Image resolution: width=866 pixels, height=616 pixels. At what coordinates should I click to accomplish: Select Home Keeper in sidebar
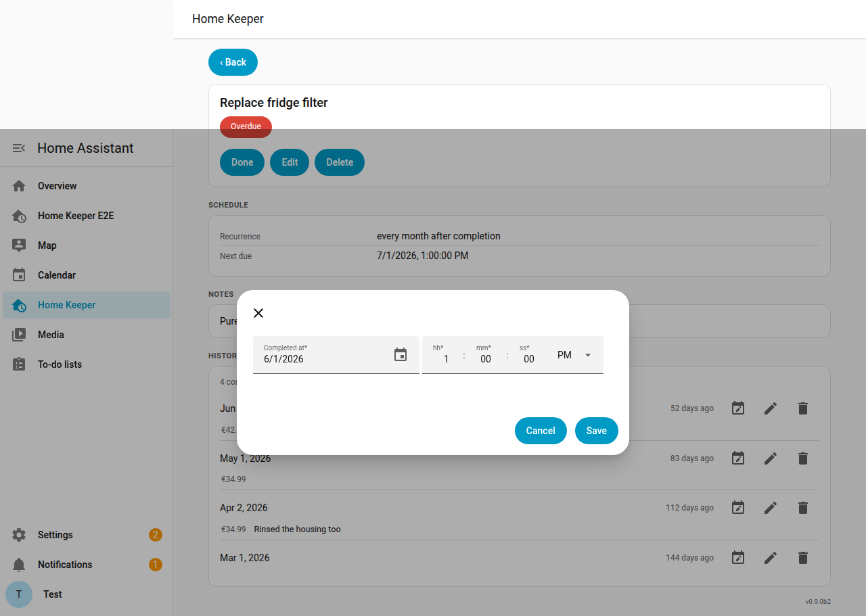click(87, 305)
